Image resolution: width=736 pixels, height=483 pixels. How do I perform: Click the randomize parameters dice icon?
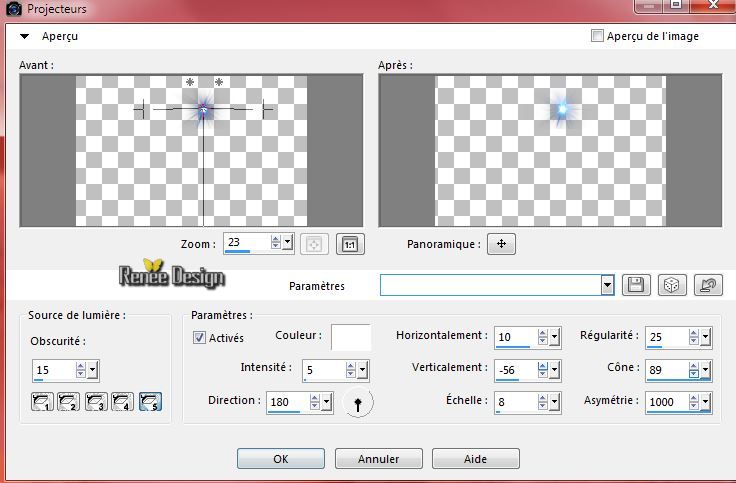point(672,285)
